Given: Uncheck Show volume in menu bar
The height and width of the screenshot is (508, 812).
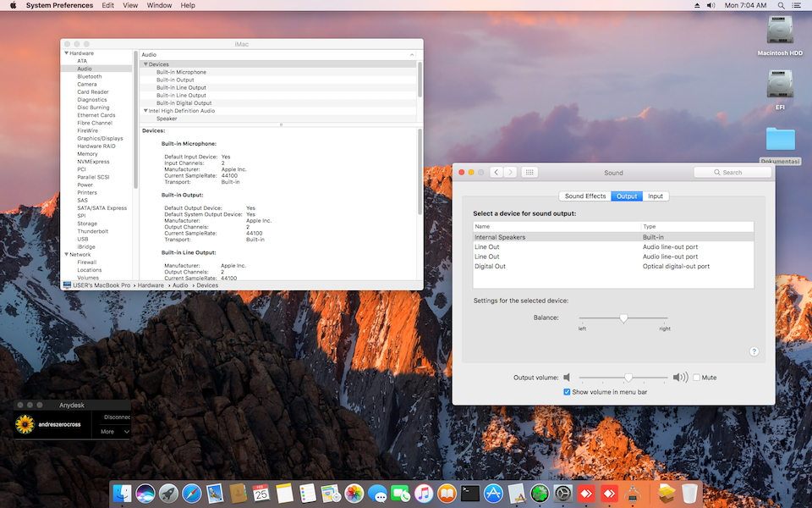Looking at the screenshot, I should (567, 392).
